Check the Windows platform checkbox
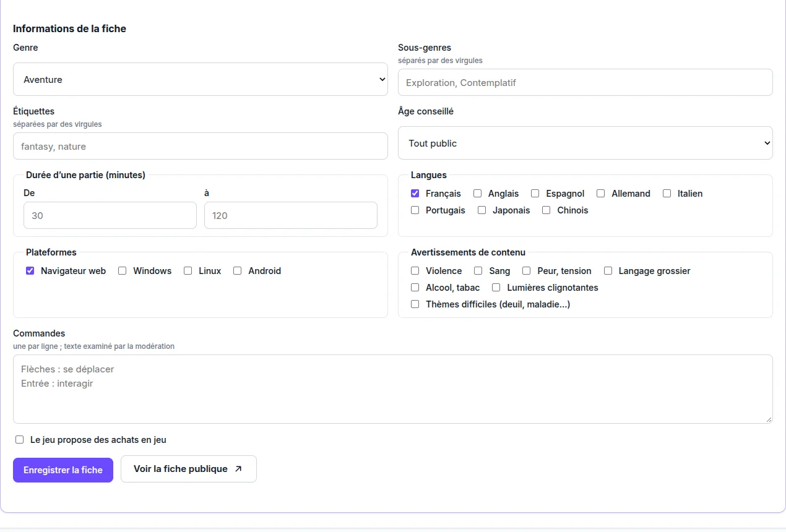This screenshot has height=532, width=786. 123,271
